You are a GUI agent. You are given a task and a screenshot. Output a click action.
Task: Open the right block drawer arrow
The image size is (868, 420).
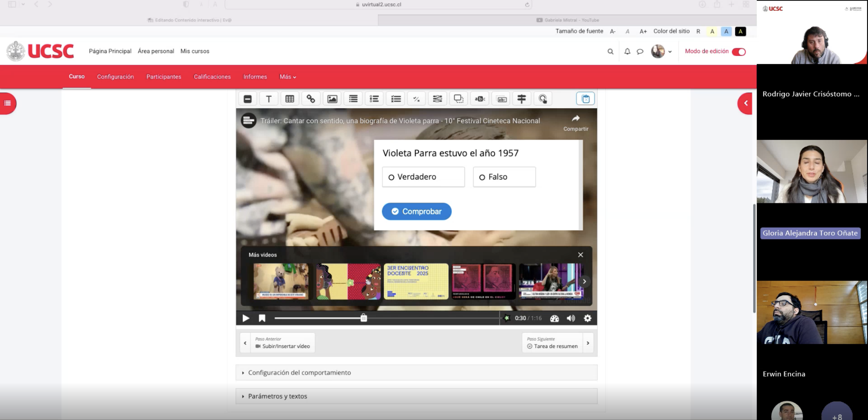coord(745,103)
